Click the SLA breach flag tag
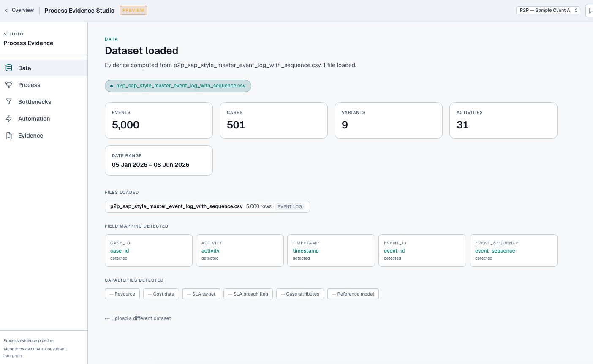Viewport: 593px width, 364px height. point(248,294)
